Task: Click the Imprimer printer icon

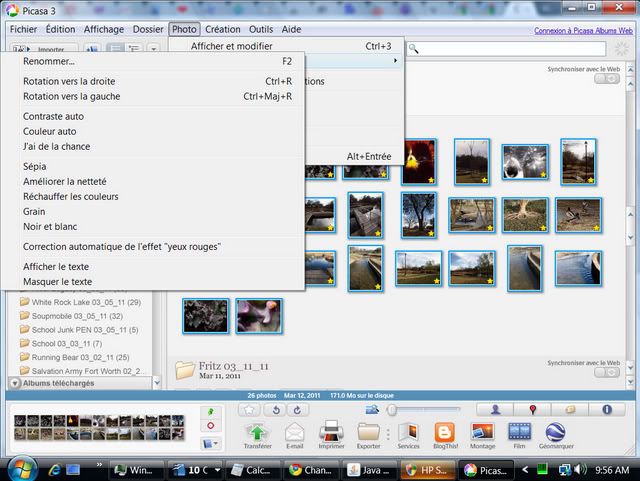Action: point(331,433)
